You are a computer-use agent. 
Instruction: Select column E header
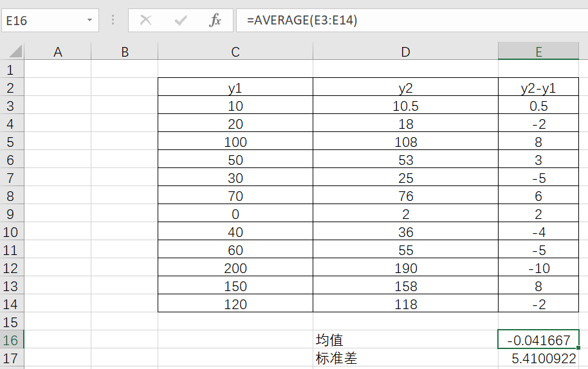[x=538, y=51]
